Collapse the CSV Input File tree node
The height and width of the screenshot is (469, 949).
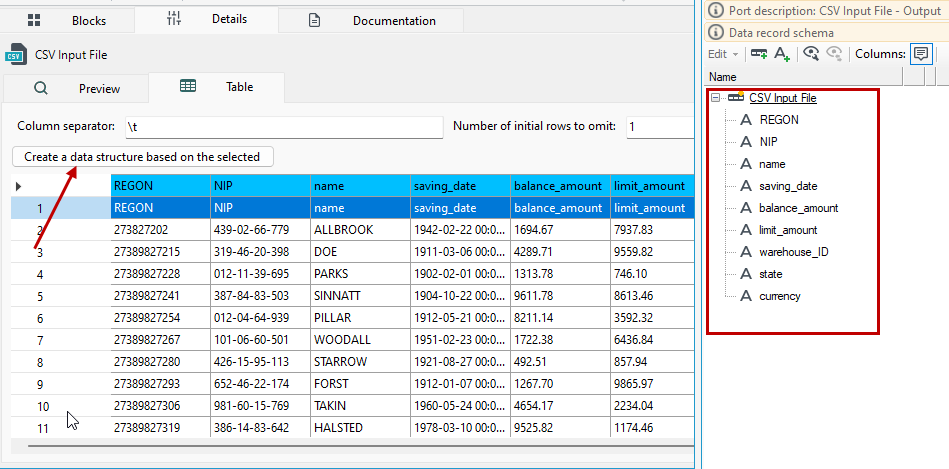[x=715, y=97]
